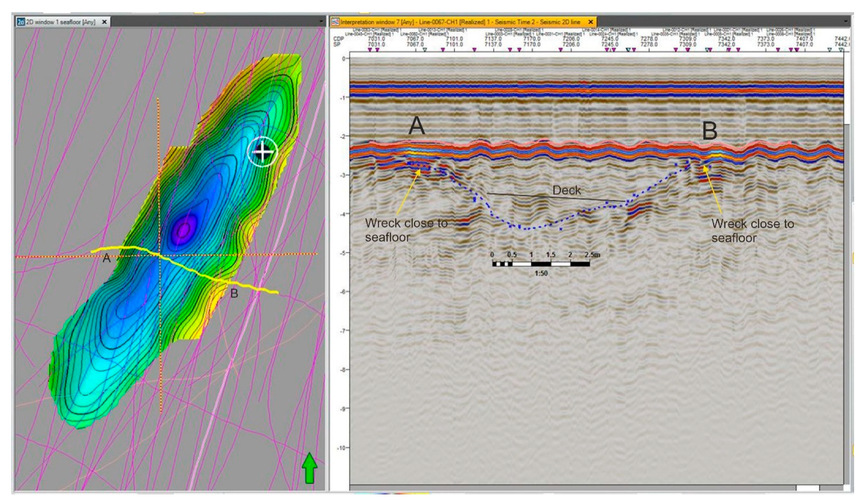
Task: Close the 2D window 1 seafloor tab
Action: (105, 22)
